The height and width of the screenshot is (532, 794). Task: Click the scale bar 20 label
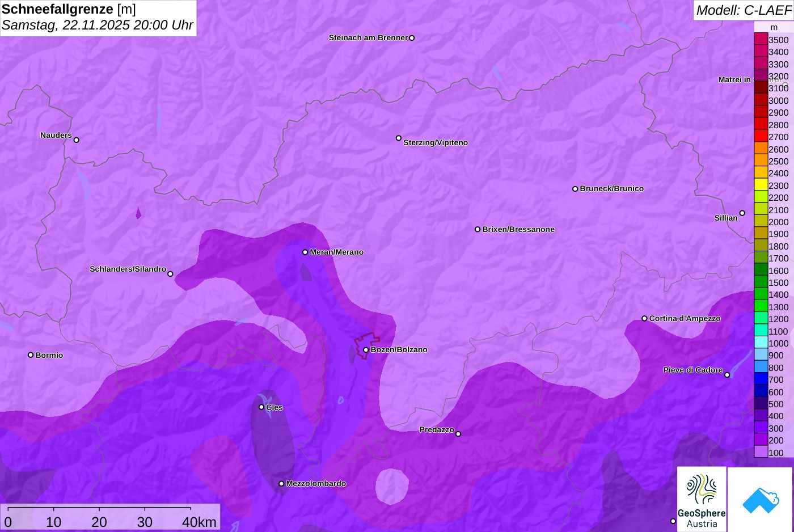99,522
